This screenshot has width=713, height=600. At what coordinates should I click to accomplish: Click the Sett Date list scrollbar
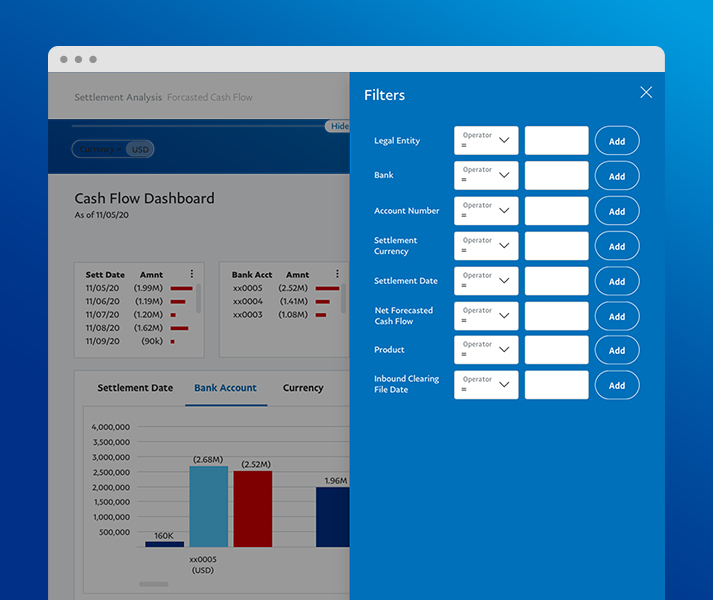[x=198, y=298]
